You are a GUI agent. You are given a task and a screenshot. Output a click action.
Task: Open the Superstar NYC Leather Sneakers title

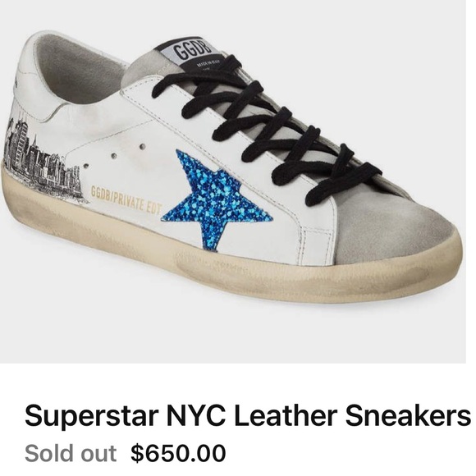coord(248,415)
